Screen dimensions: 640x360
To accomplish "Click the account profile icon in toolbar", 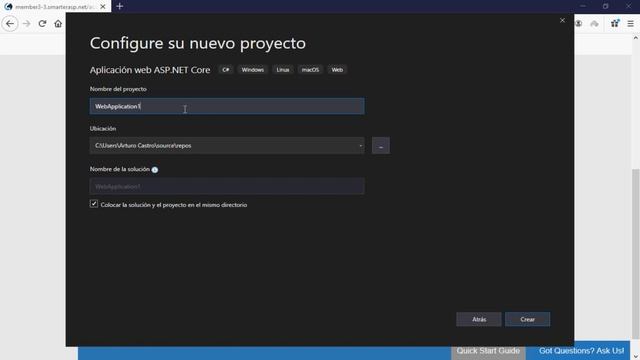I will click(579, 24).
